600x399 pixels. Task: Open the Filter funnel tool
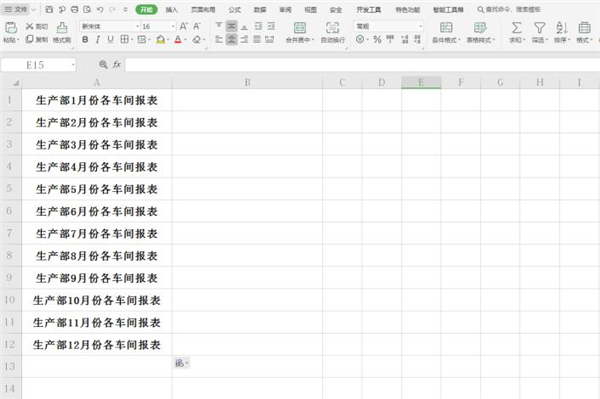click(x=540, y=28)
